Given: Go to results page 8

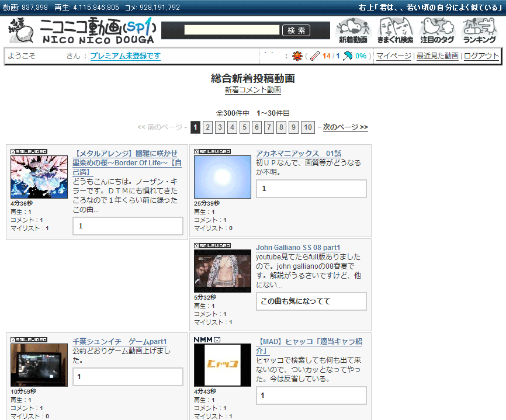Looking at the screenshot, I should pos(282,127).
